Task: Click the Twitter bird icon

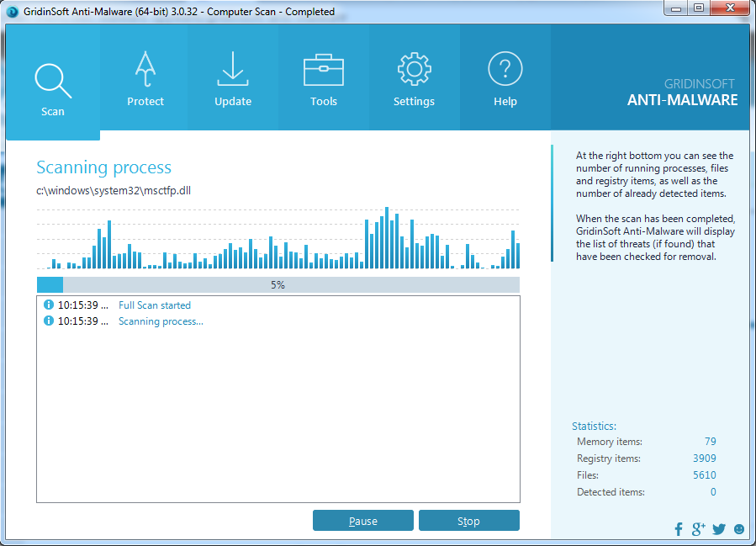Action: [718, 529]
